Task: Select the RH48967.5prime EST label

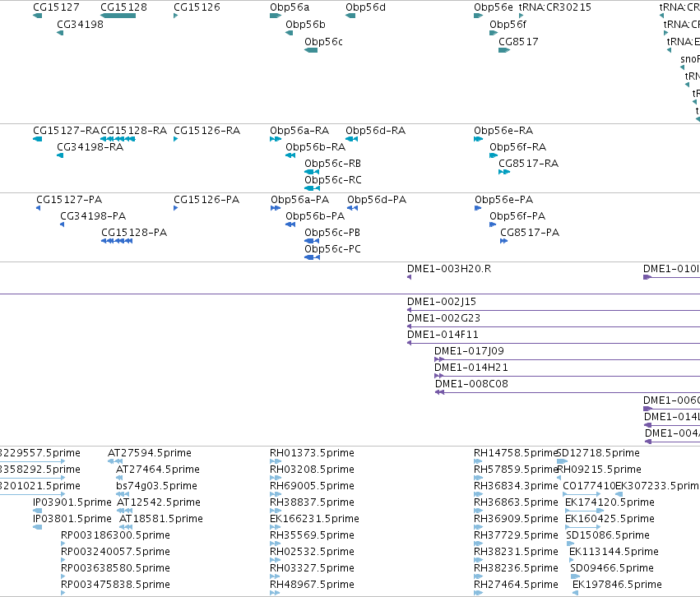Action: coord(312,585)
